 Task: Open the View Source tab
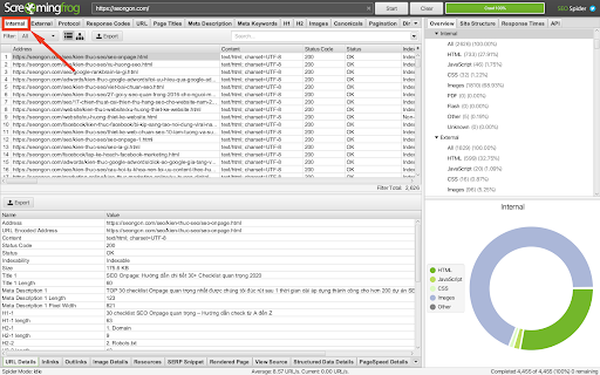tap(271, 362)
